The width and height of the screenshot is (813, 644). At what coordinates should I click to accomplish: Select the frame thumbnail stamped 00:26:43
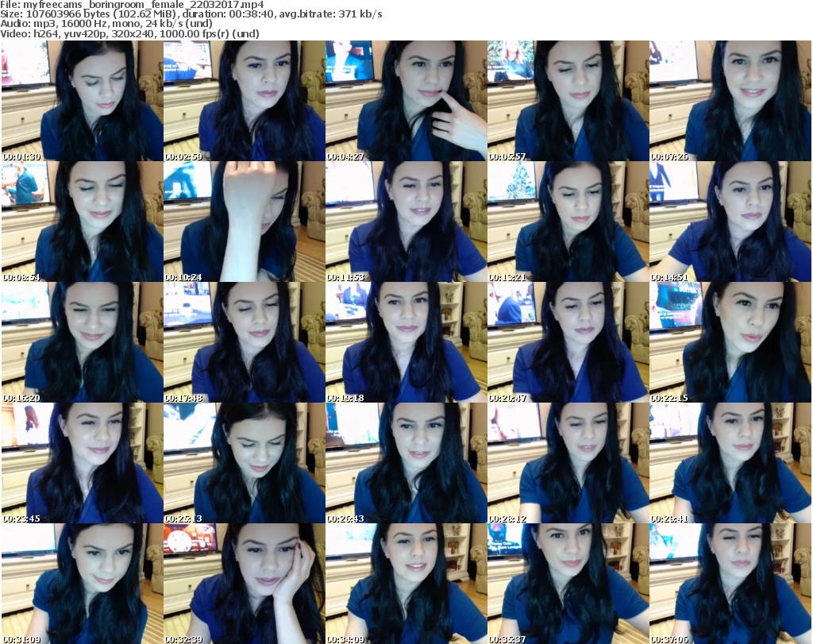pyautogui.click(x=406, y=463)
